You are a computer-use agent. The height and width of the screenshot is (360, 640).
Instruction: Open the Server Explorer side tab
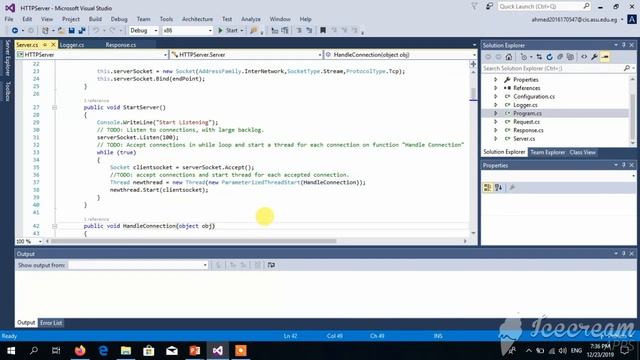[x=7, y=58]
